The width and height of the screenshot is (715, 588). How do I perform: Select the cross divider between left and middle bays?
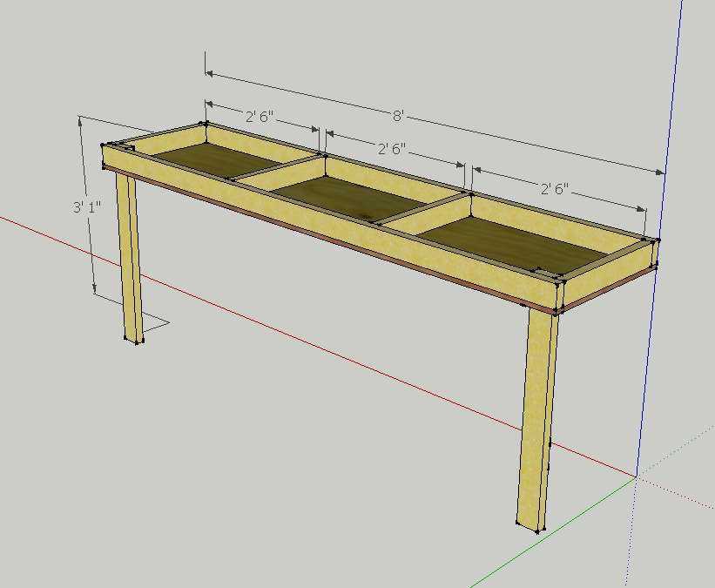point(280,172)
